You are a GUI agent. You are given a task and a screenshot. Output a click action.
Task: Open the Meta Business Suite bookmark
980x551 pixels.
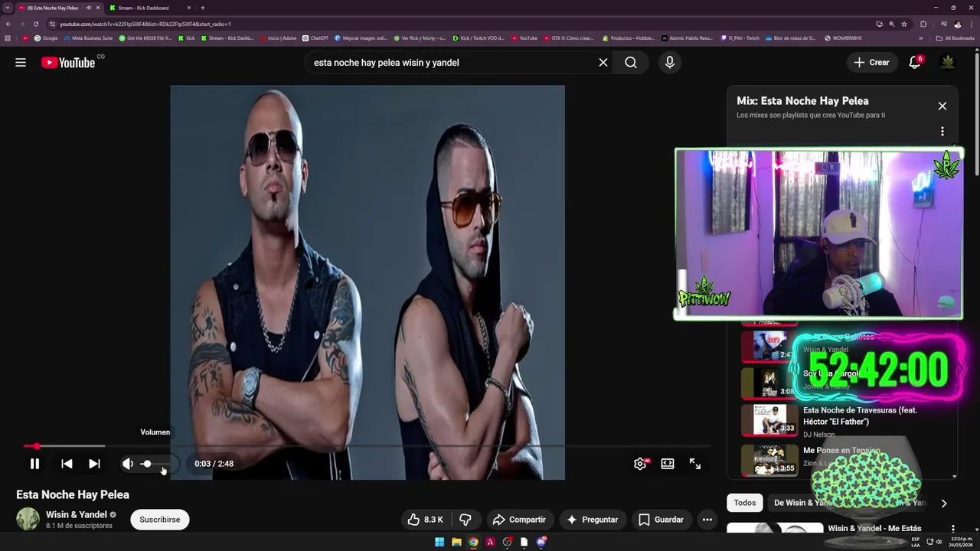click(x=88, y=38)
